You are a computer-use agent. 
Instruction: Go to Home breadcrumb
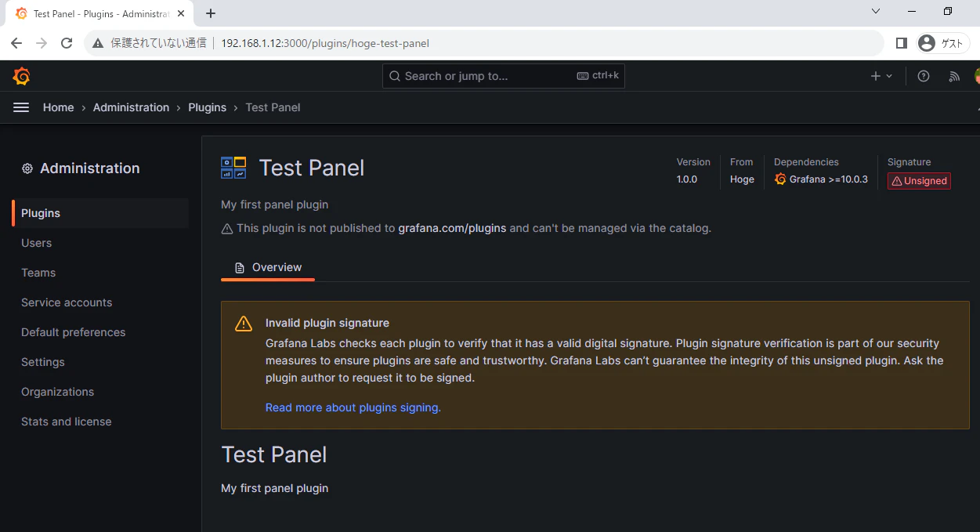pyautogui.click(x=58, y=107)
